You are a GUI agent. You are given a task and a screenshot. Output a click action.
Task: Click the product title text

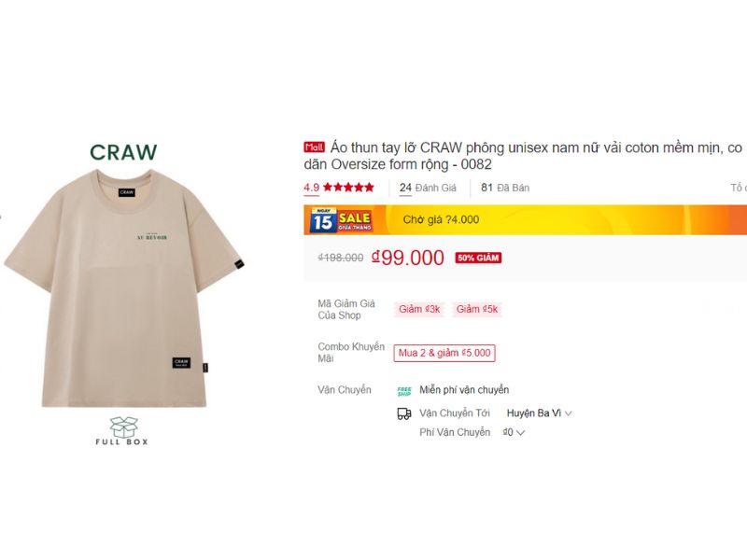click(523, 156)
